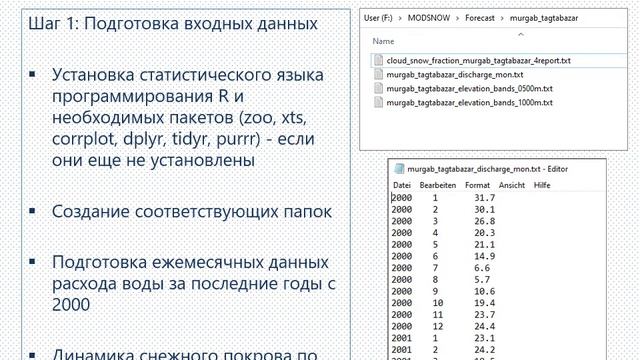
Task: Click discharge value 26.8 in Editor
Action: click(484, 221)
